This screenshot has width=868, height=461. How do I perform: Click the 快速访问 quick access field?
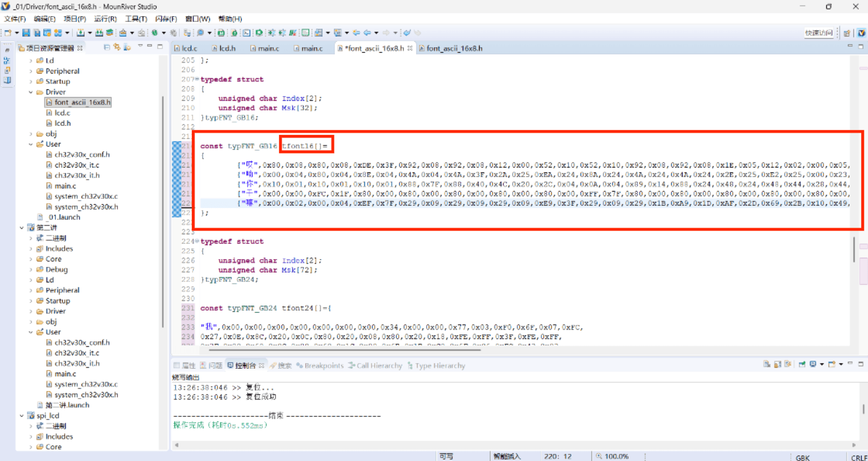point(819,33)
